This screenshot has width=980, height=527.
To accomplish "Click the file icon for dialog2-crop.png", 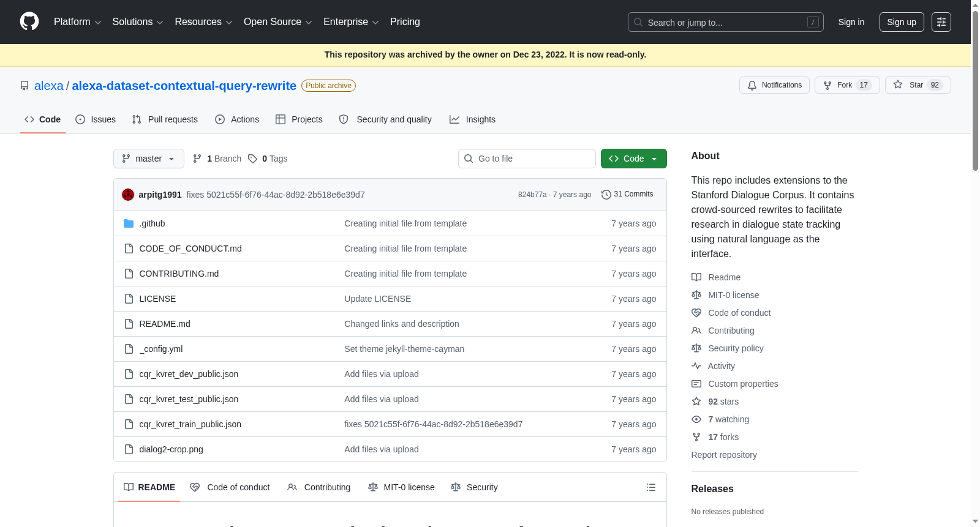I will pyautogui.click(x=129, y=449).
